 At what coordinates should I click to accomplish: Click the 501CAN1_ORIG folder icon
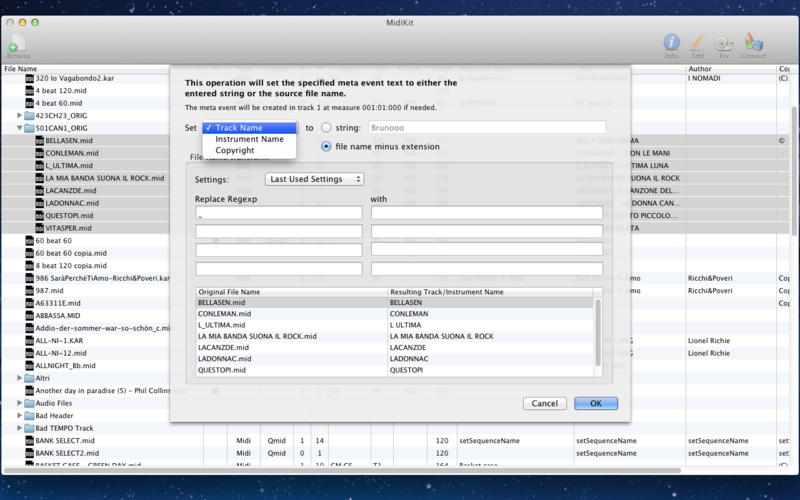point(29,128)
